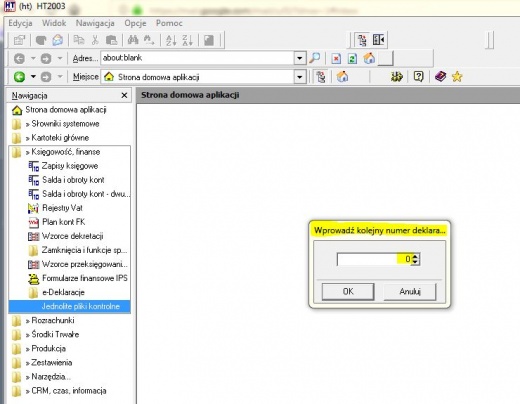Click the magnifier icon next to address field
This screenshot has width=520, height=404.
click(314, 58)
